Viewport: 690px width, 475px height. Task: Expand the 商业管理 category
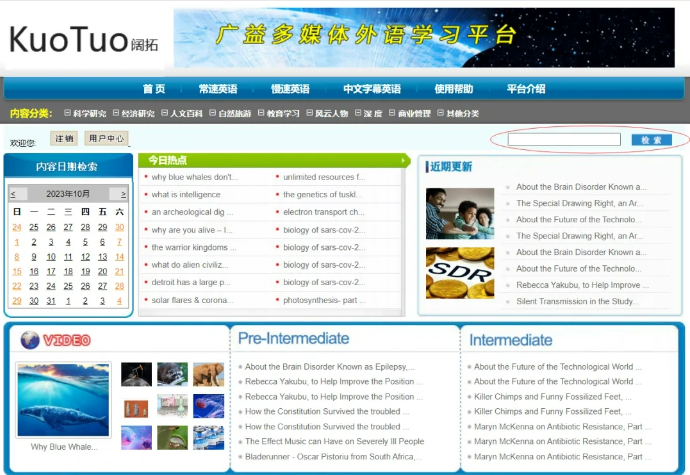[x=410, y=113]
